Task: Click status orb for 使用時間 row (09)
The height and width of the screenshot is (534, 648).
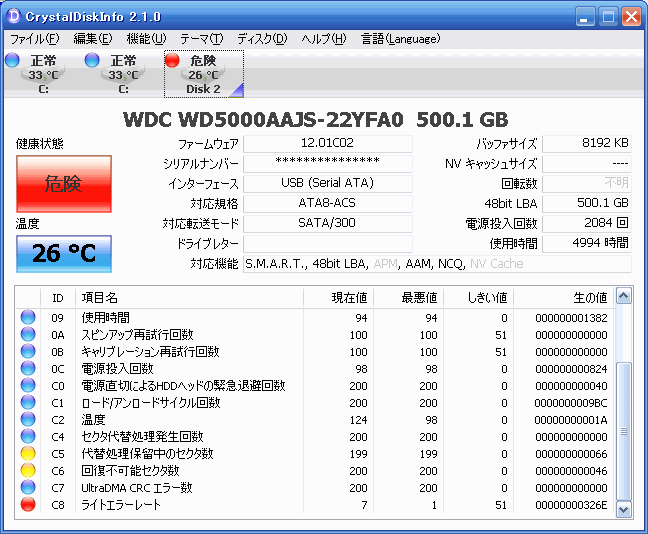Action: [x=28, y=317]
